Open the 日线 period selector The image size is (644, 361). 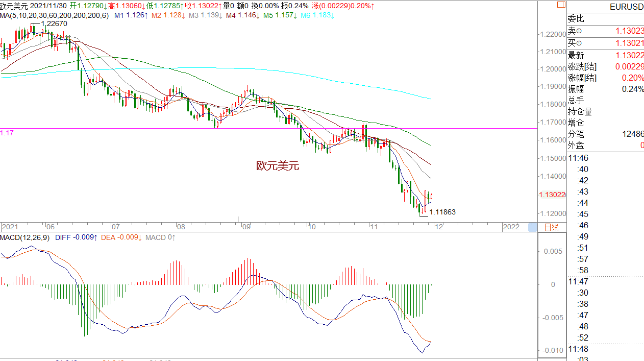pos(551,227)
